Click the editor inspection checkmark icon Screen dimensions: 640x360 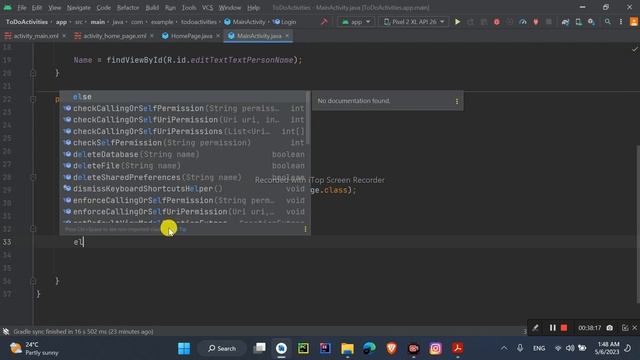click(x=635, y=49)
